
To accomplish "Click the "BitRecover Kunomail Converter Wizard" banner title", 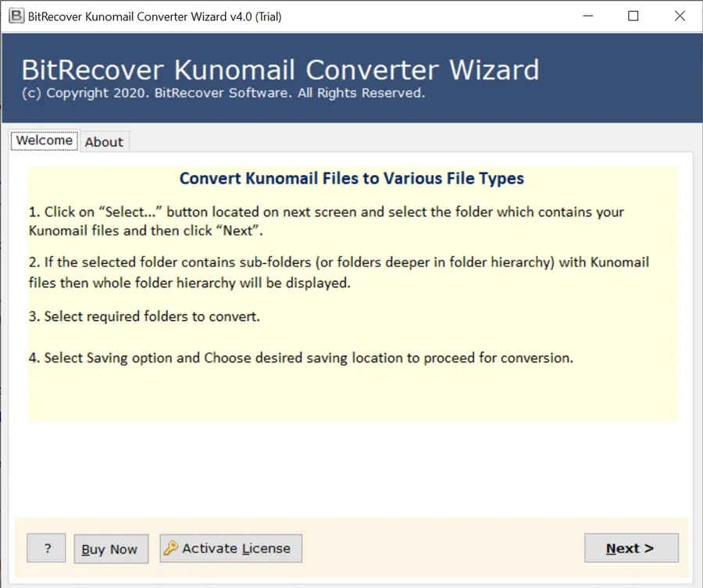I will pyautogui.click(x=280, y=69).
